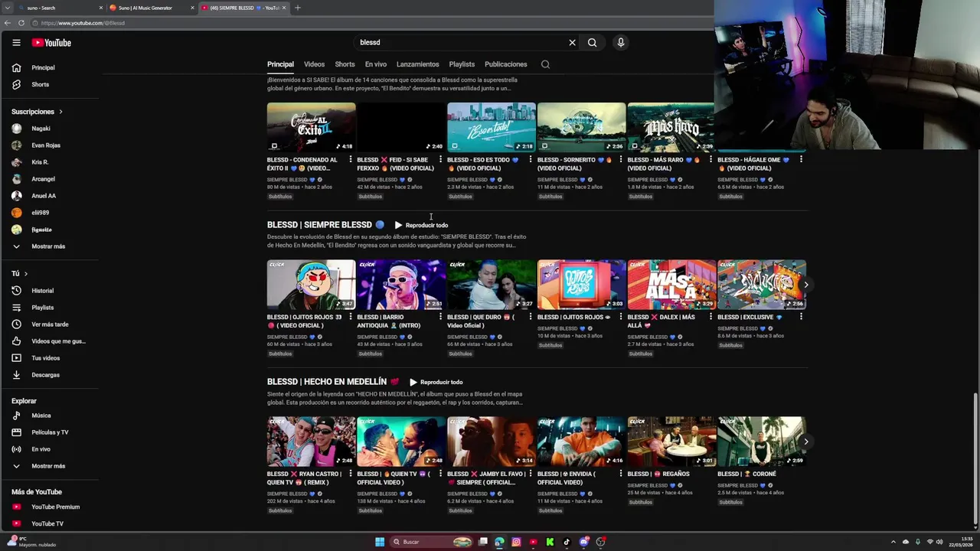
Task: Switch to Principal channel tab
Action: pyautogui.click(x=280, y=64)
